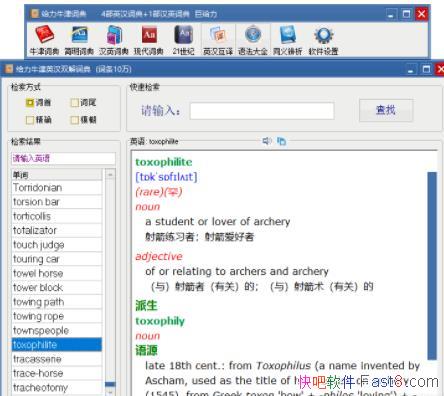This screenshot has width=444, height=396.
Task: Click the app icon in main toolbar window title bar
Action: [x=35, y=14]
